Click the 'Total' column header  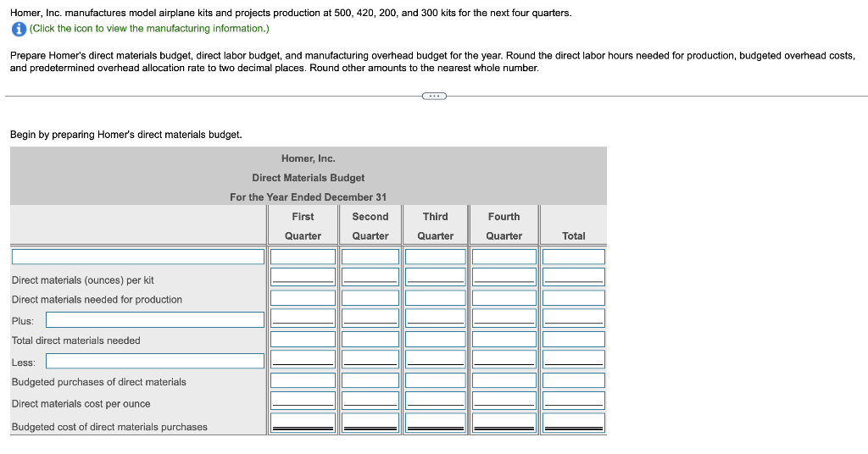coord(574,235)
